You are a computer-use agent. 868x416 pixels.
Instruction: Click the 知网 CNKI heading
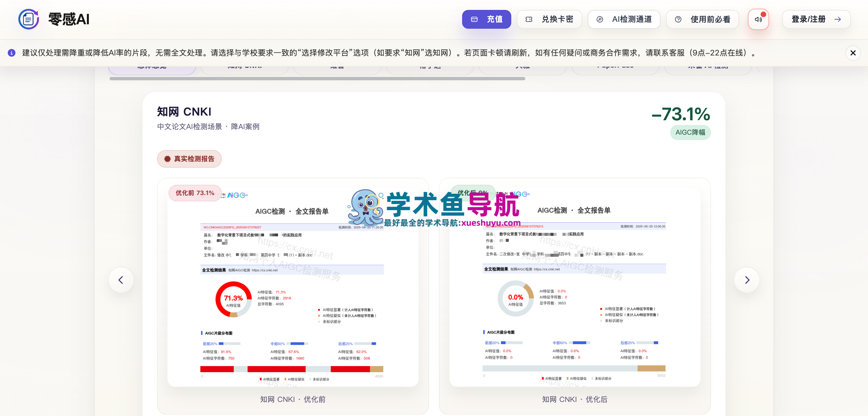pos(184,111)
